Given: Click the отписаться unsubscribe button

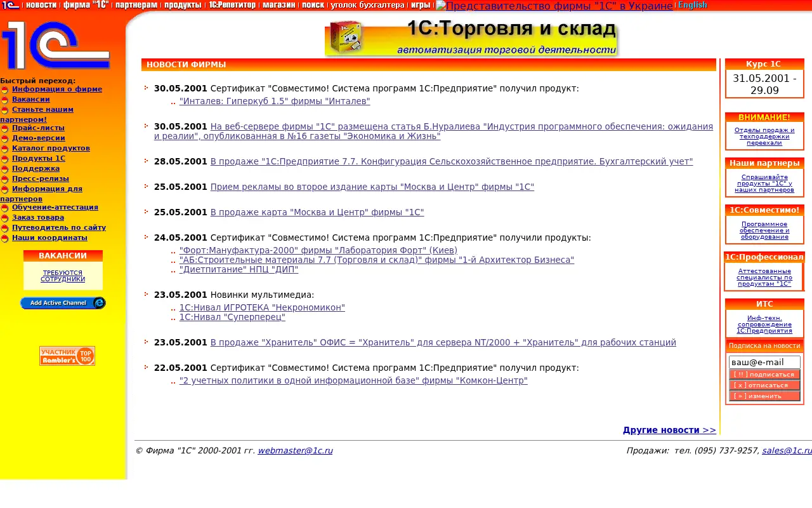Looking at the screenshot, I should pyautogui.click(x=764, y=385).
